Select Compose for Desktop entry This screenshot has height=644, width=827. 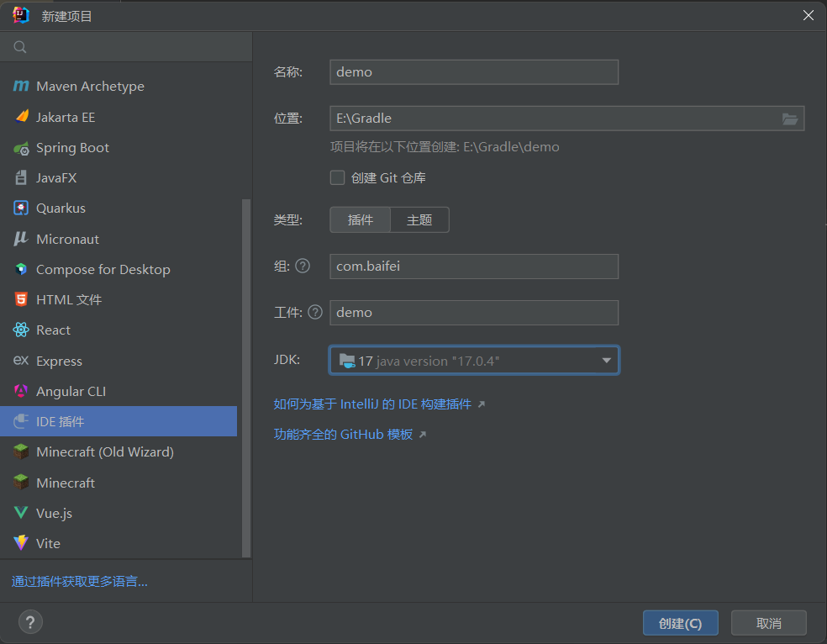click(x=119, y=270)
